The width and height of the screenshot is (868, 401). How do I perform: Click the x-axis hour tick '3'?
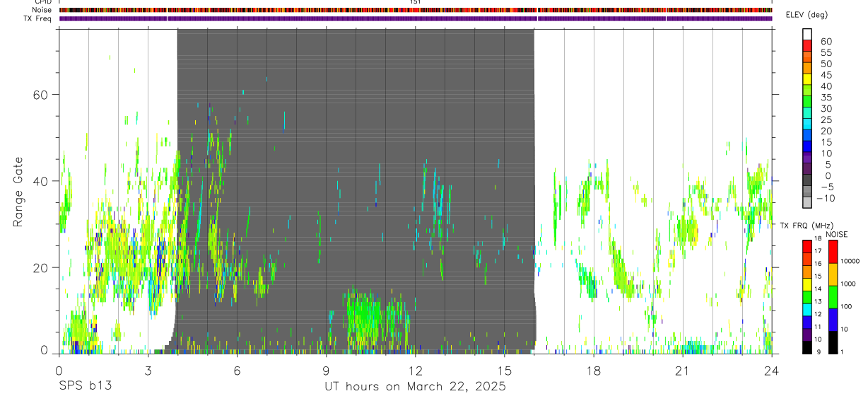(148, 371)
